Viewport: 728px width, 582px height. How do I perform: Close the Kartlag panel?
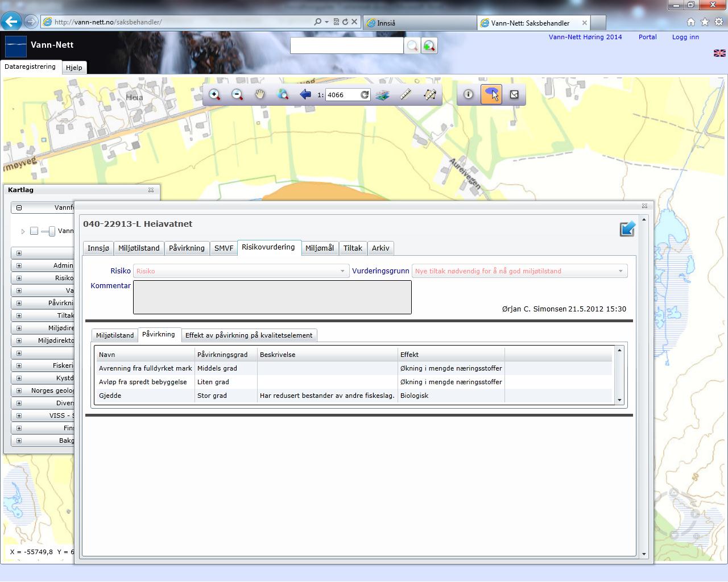tap(151, 190)
